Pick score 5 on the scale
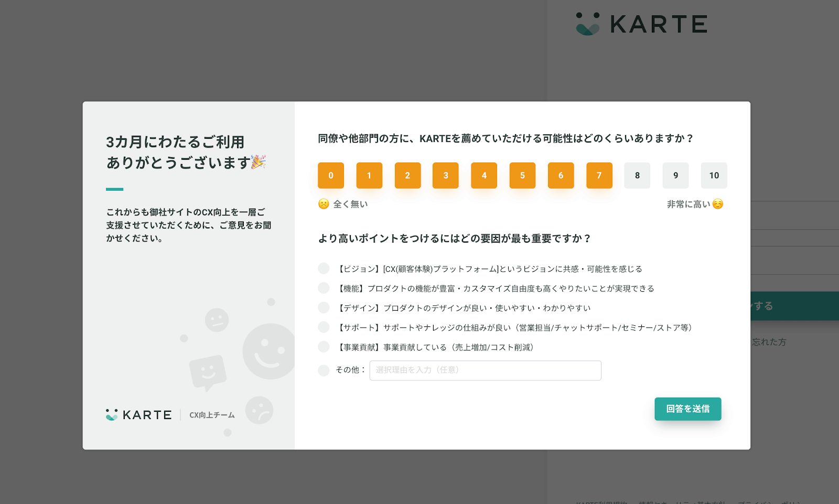839x504 pixels. (522, 176)
